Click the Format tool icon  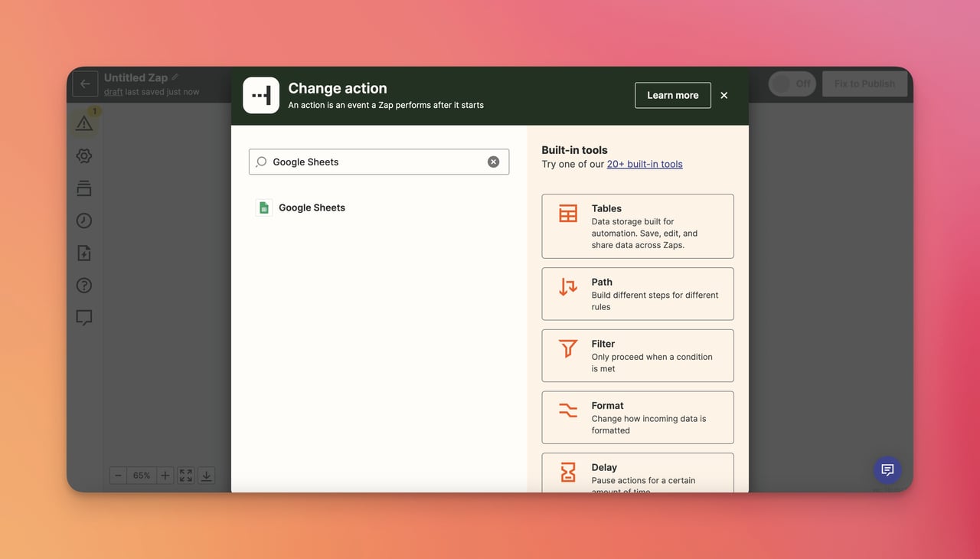point(568,411)
